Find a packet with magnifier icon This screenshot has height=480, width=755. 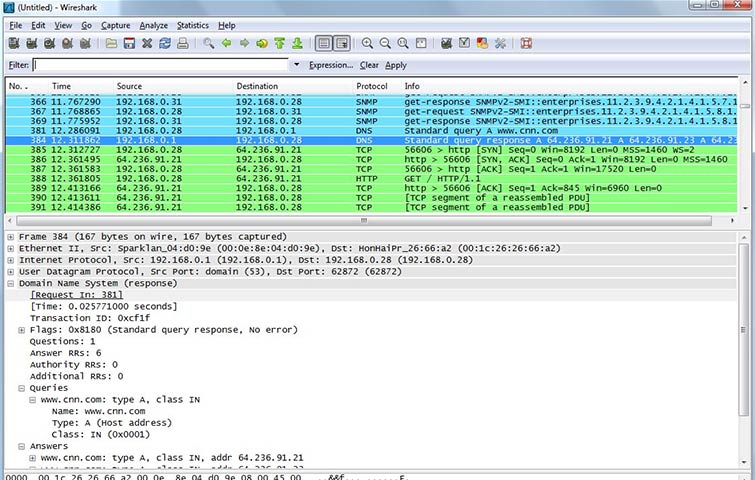pos(208,43)
